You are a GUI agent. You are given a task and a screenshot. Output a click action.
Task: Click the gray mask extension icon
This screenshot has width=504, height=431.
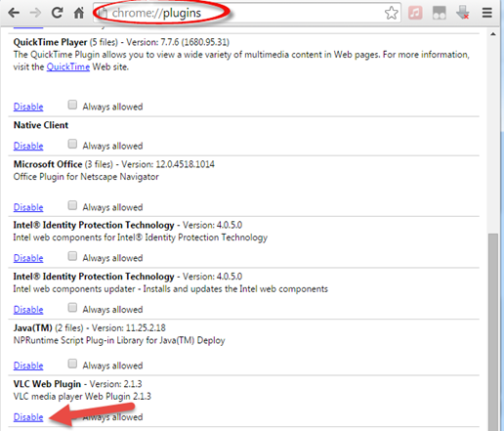[x=439, y=13]
